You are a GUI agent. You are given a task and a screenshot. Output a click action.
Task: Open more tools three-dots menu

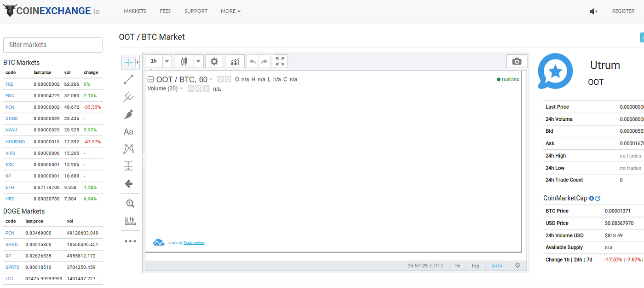(130, 241)
